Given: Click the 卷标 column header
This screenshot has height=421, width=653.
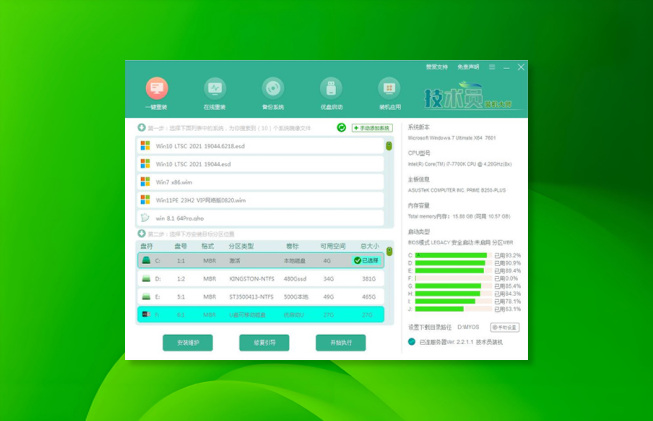Looking at the screenshot, I should [292, 246].
